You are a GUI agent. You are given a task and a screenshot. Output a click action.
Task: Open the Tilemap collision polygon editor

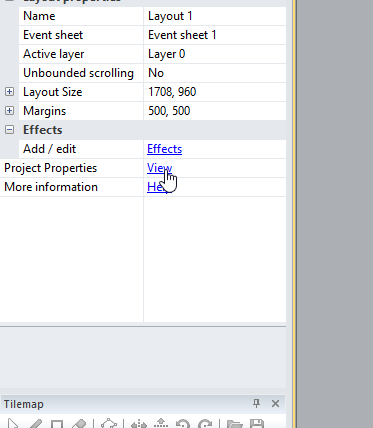109,424
